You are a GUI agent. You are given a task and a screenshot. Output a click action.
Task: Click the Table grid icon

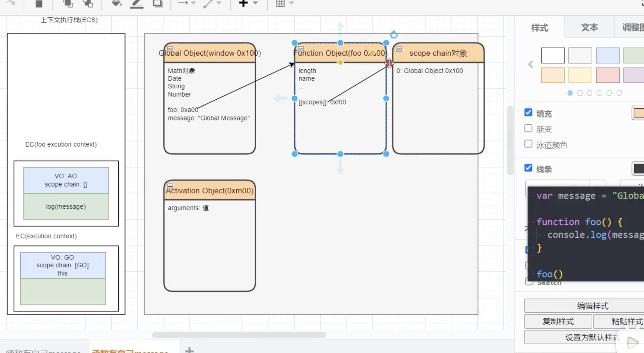pos(280,3)
